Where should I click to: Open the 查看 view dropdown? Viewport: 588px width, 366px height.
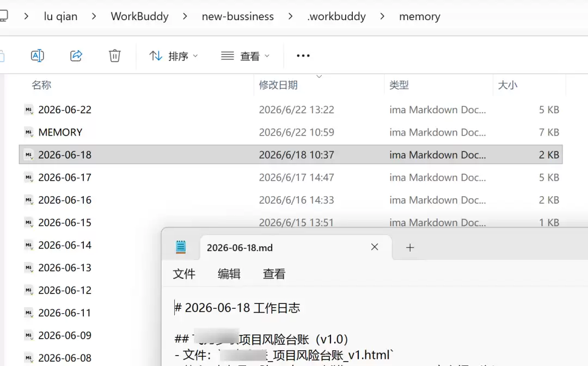(x=245, y=56)
